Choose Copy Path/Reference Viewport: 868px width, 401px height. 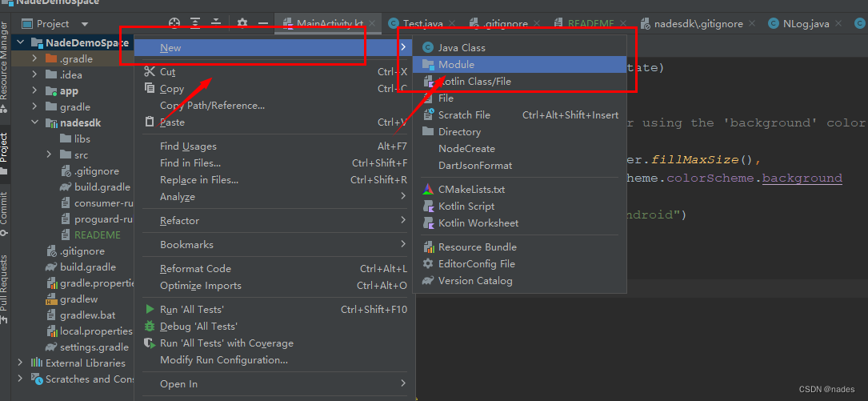point(274,105)
